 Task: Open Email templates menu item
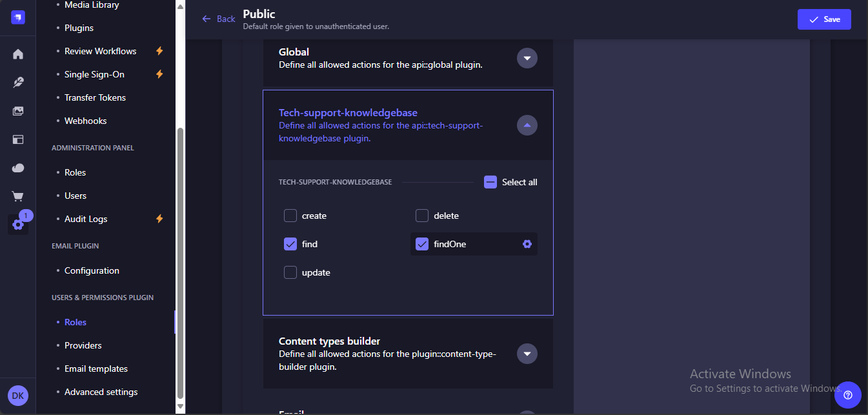pyautogui.click(x=96, y=369)
